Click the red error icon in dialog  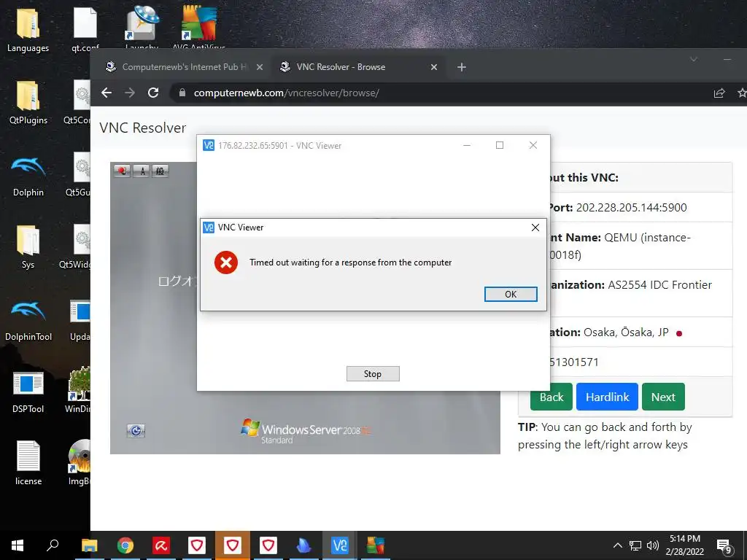point(226,262)
